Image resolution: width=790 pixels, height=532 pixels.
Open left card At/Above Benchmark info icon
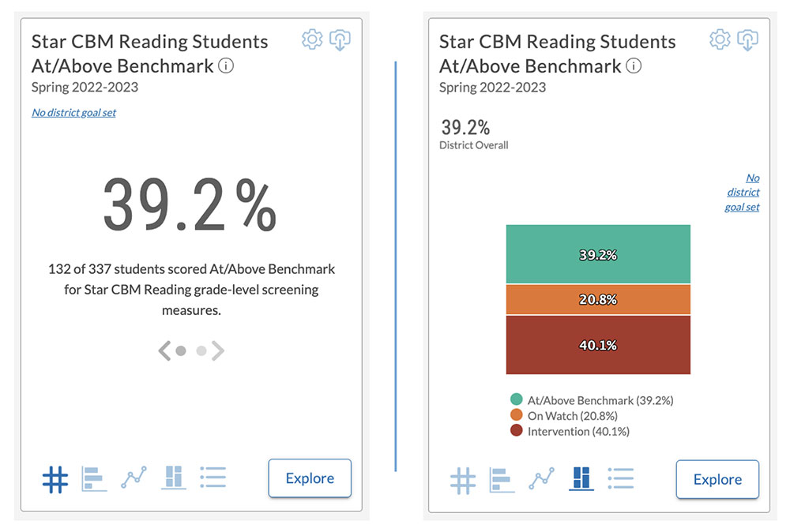coord(226,66)
